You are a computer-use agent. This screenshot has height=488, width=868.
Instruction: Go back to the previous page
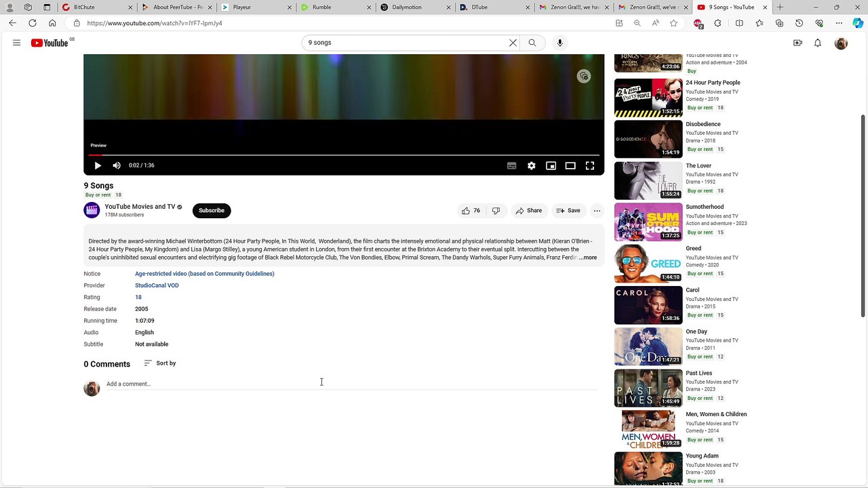(12, 23)
